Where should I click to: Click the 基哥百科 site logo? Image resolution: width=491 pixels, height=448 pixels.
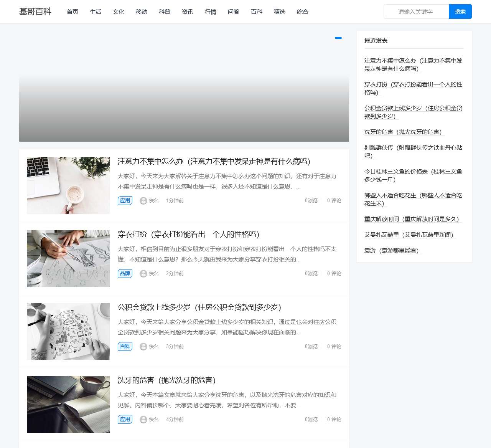pos(35,12)
